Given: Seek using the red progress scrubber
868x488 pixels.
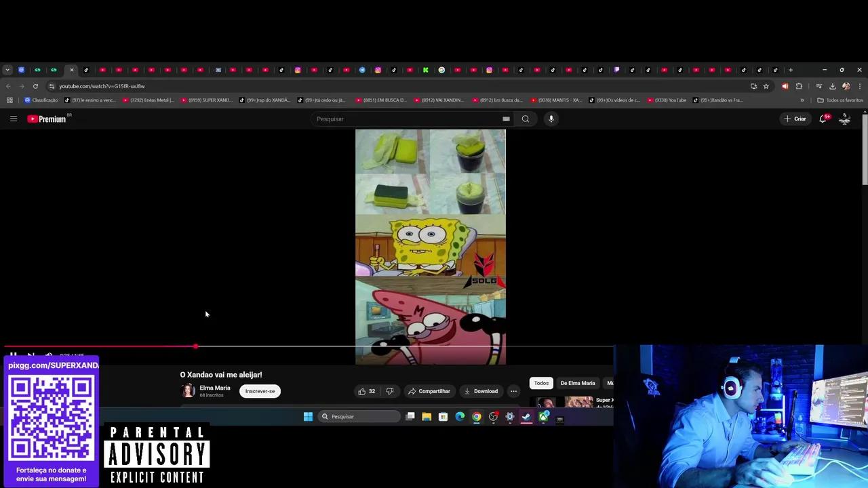Looking at the screenshot, I should [x=195, y=346].
